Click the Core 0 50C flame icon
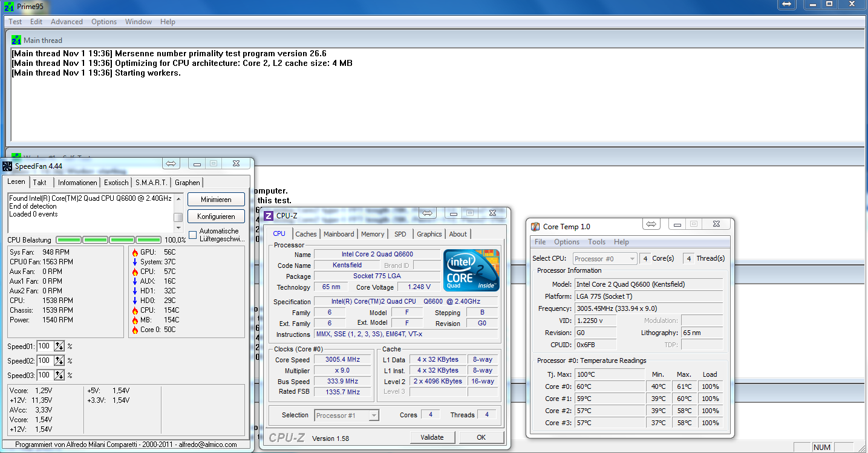The width and height of the screenshot is (868, 453). pos(135,330)
